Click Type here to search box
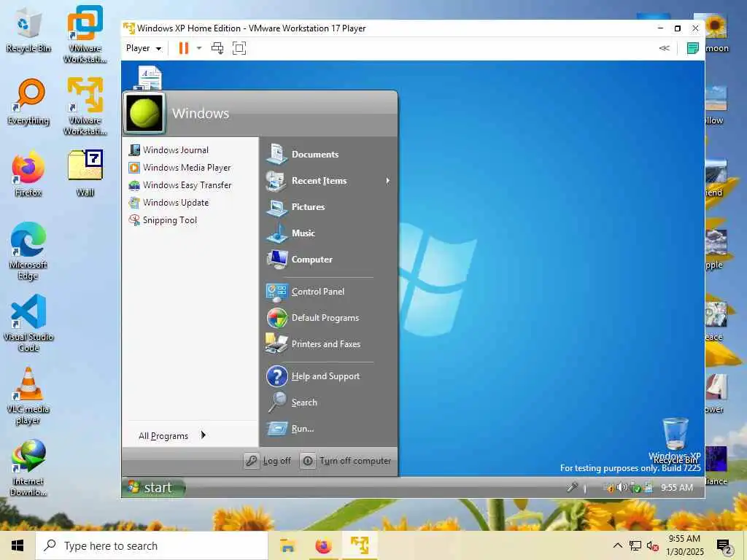Viewport: 747px width, 560px height. click(152, 545)
